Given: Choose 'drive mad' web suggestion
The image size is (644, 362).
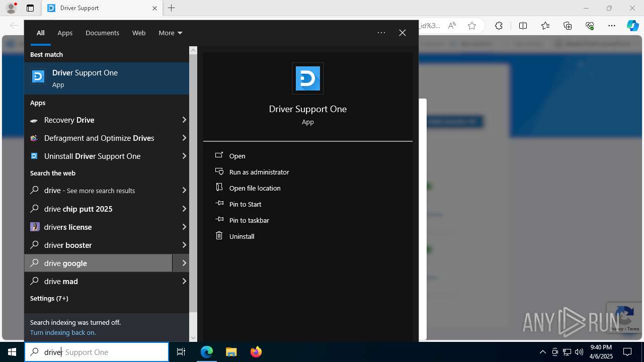Looking at the screenshot, I should [x=99, y=281].
